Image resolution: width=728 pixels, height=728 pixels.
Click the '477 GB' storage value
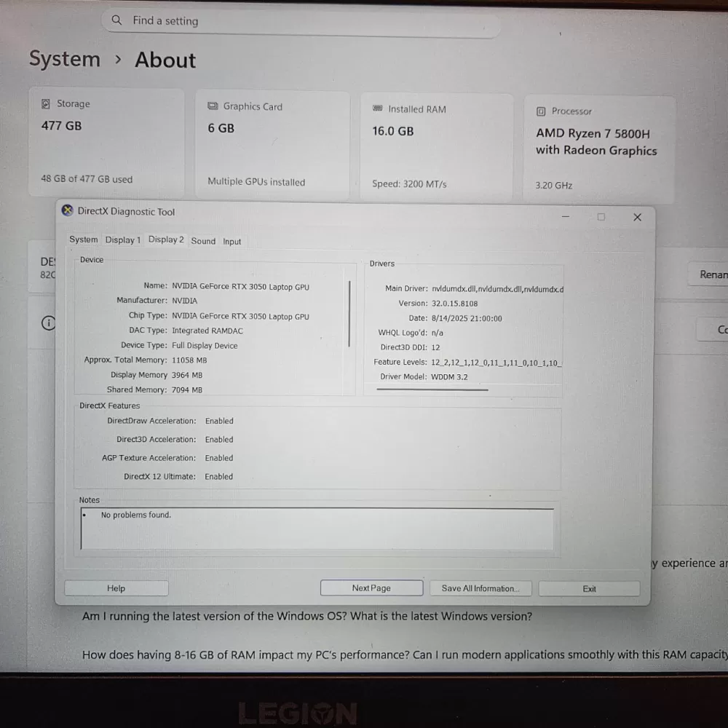61,125
